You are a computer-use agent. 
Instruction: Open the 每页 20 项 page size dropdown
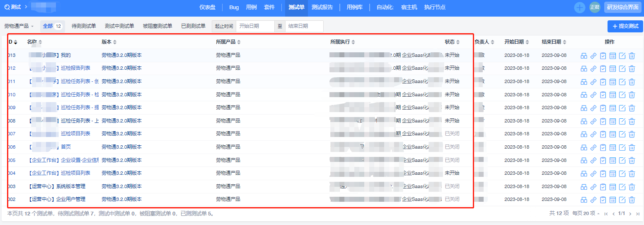[586, 213]
